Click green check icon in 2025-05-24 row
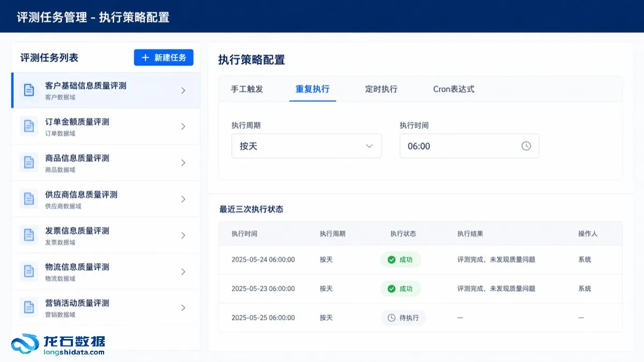Image resolution: width=644 pixels, height=362 pixels. (391, 260)
